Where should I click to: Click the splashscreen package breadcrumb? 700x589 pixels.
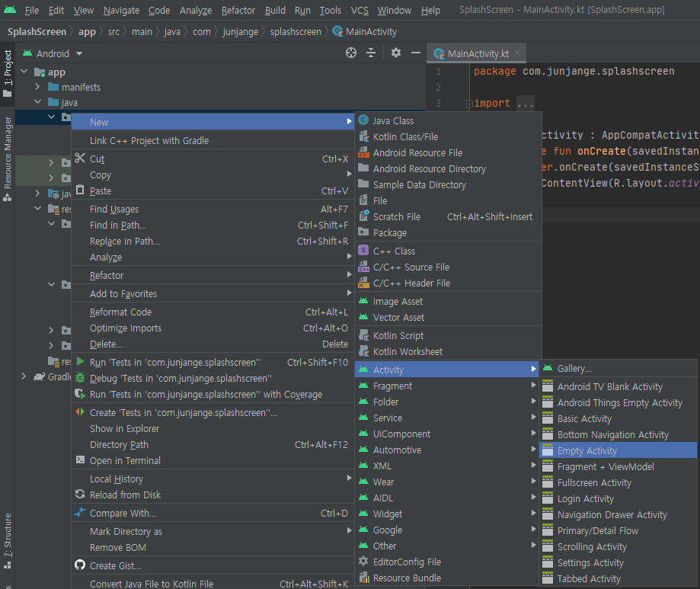(x=296, y=32)
